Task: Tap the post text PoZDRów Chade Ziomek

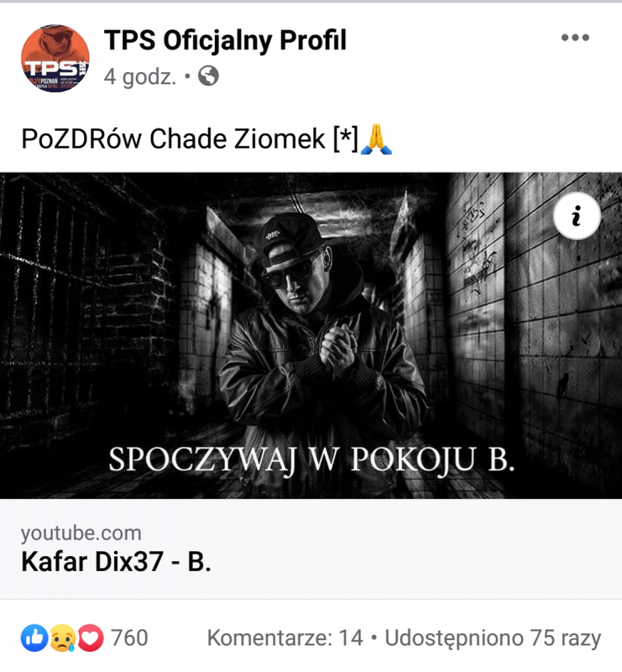Action: [x=173, y=139]
